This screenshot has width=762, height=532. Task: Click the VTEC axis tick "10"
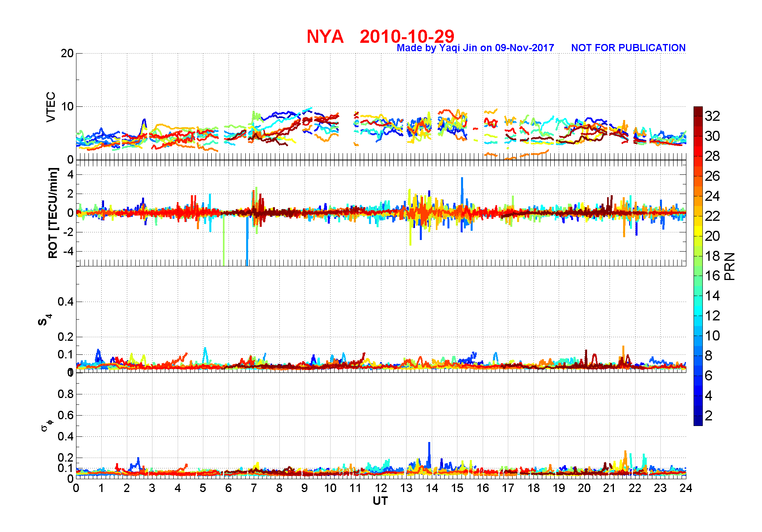(67, 106)
